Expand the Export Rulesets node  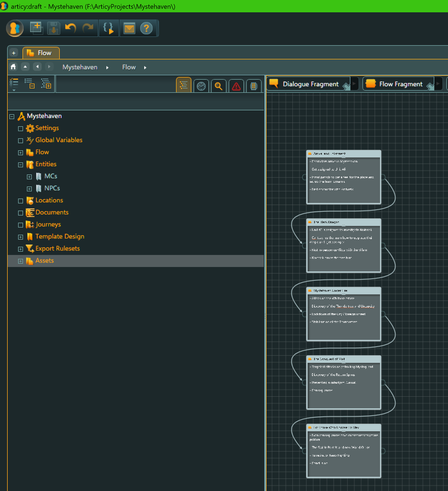click(20, 249)
